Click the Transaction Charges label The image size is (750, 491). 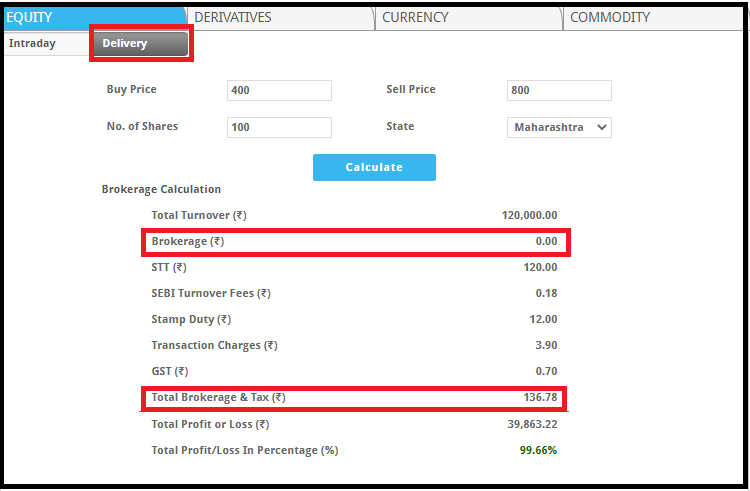coord(214,346)
